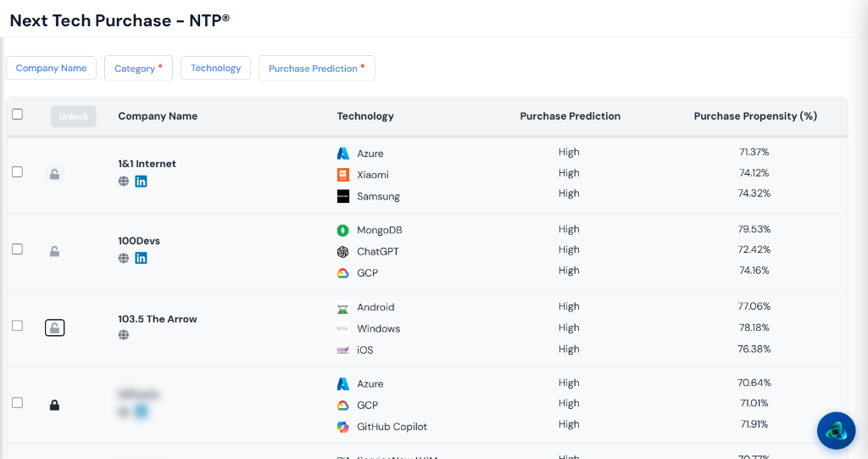Viewport: 868px width, 459px height.
Task: Click the 70.64% propensity value
Action: pyautogui.click(x=754, y=383)
